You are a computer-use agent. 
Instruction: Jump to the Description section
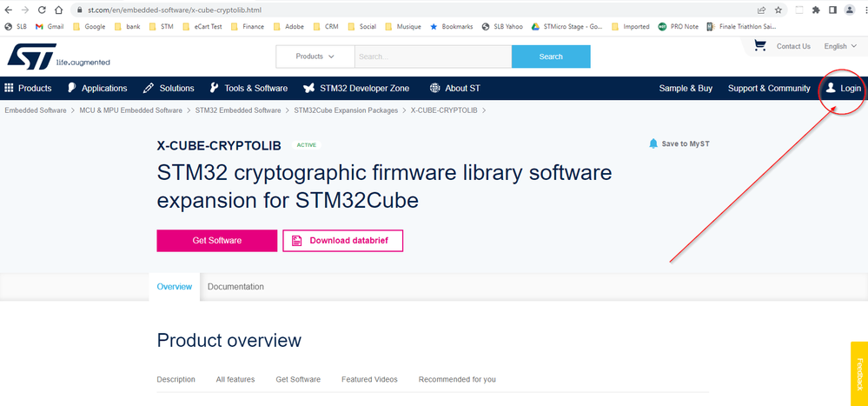coord(176,379)
